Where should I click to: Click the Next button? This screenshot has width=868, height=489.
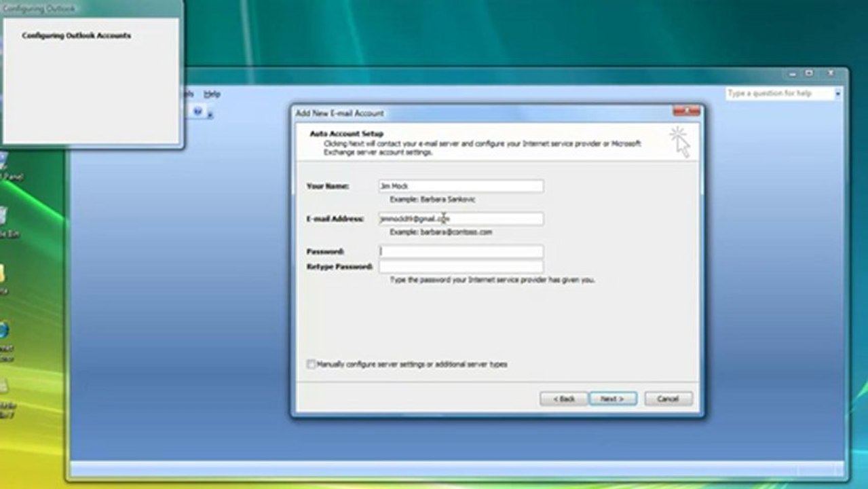613,399
